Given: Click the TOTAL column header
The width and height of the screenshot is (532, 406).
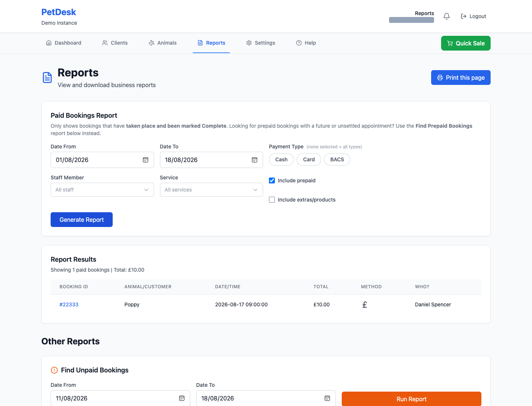Looking at the screenshot, I should [321, 287].
